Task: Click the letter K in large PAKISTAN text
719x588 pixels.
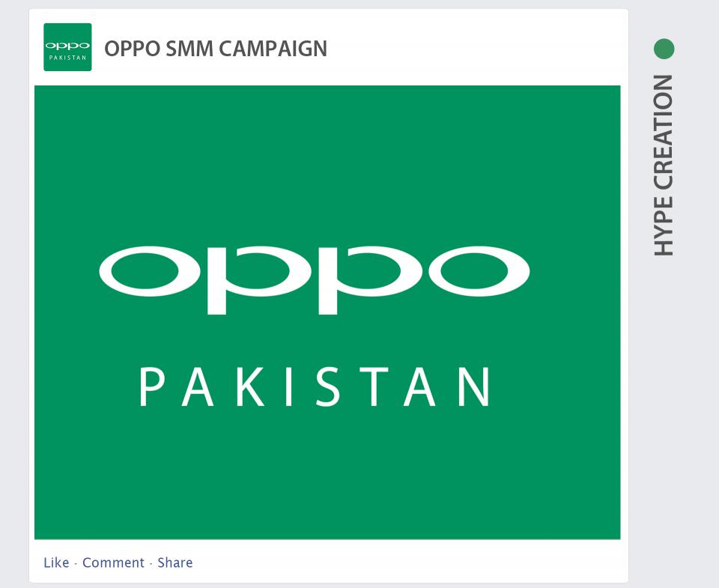Action: click(x=250, y=387)
